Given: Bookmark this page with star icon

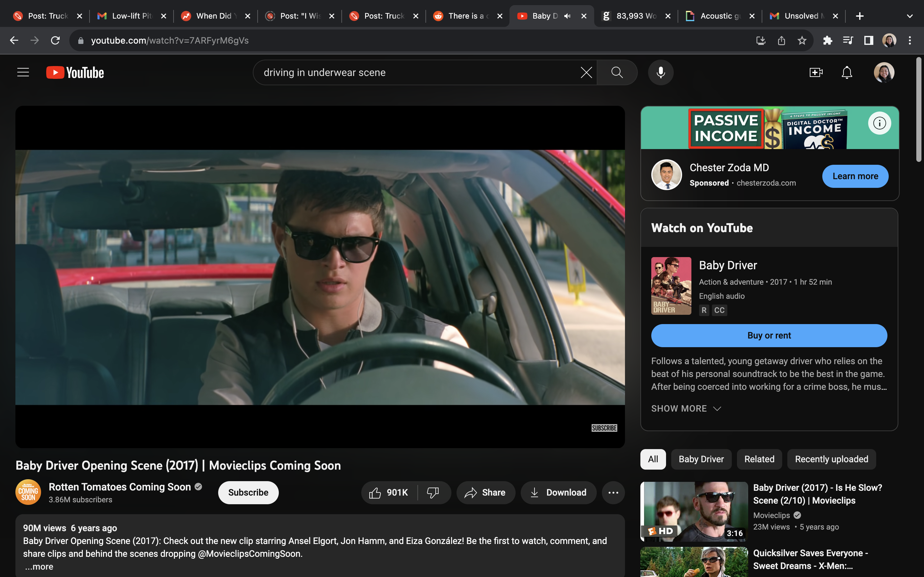Looking at the screenshot, I should [802, 40].
